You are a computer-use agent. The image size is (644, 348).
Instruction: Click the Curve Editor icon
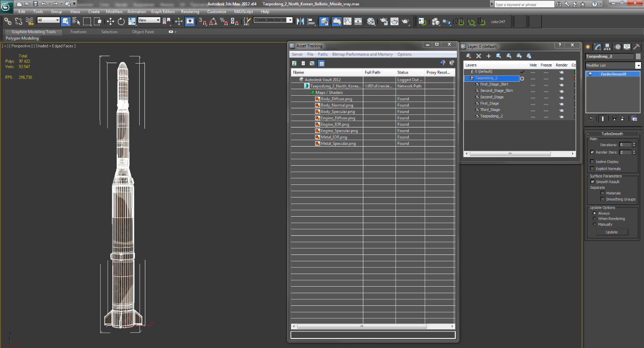(x=347, y=21)
